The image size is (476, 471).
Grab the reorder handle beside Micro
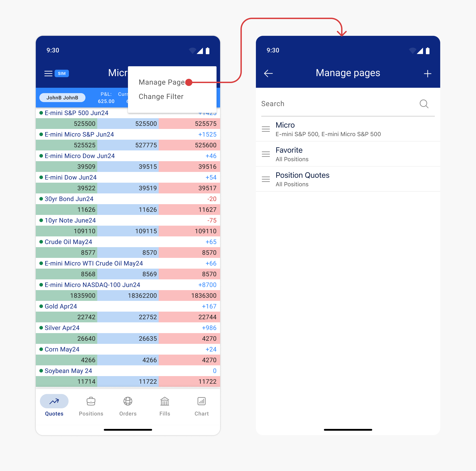point(266,129)
